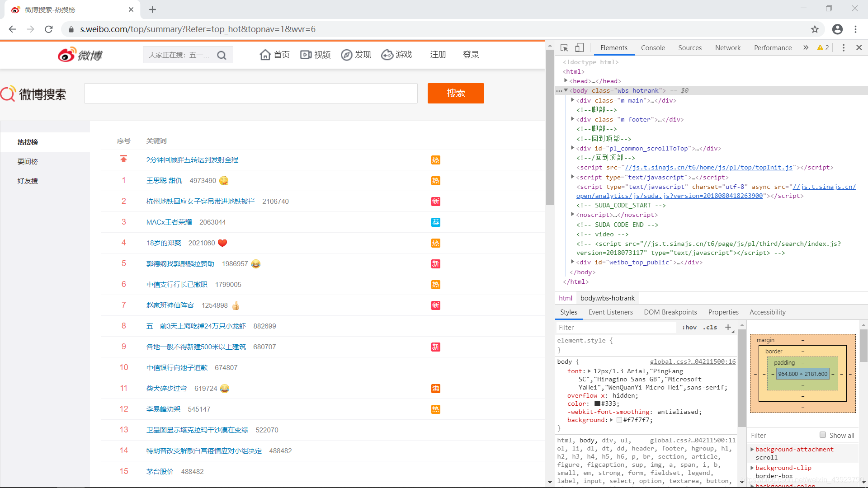This screenshot has height=488, width=868.
Task: Click the pinned top arrow icon in ranking
Action: [x=123, y=159]
